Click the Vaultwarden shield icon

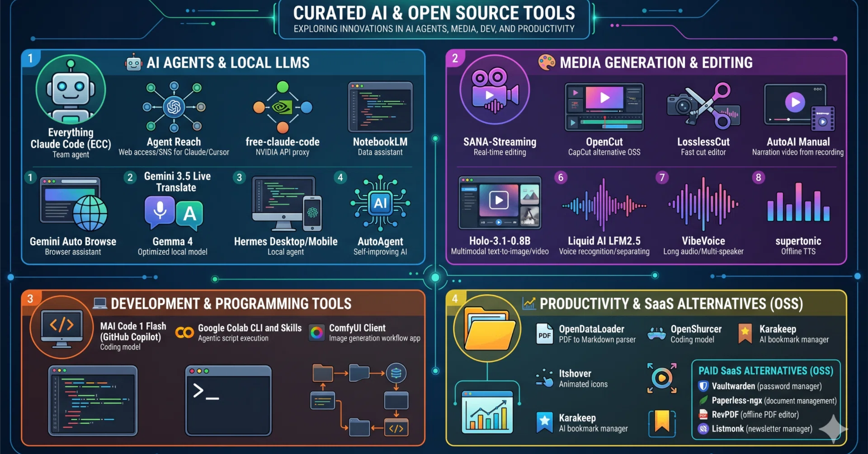(703, 386)
